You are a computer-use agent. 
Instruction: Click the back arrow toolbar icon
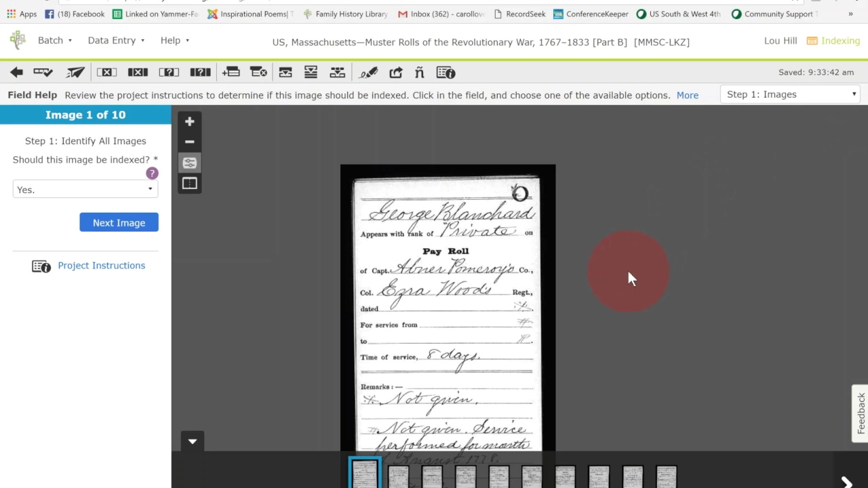point(16,73)
